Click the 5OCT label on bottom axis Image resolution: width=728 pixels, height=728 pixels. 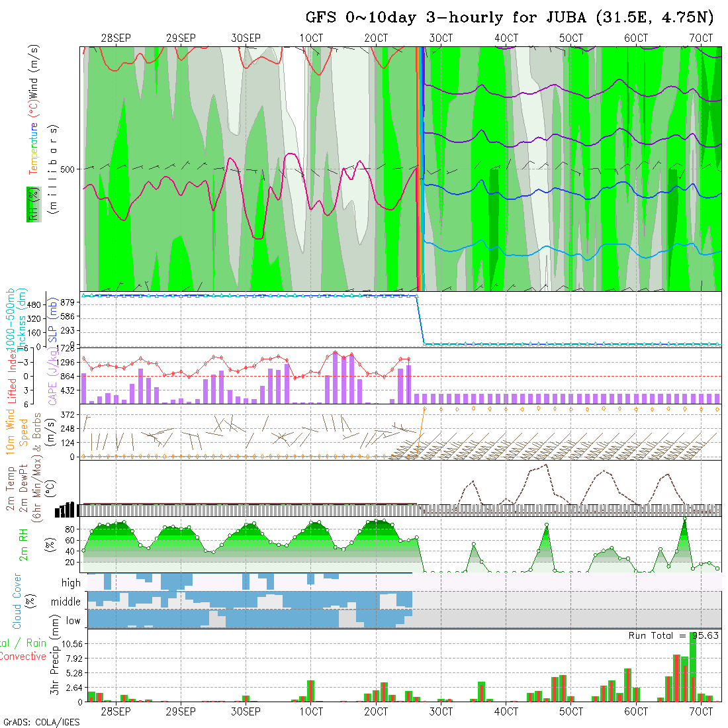(571, 711)
